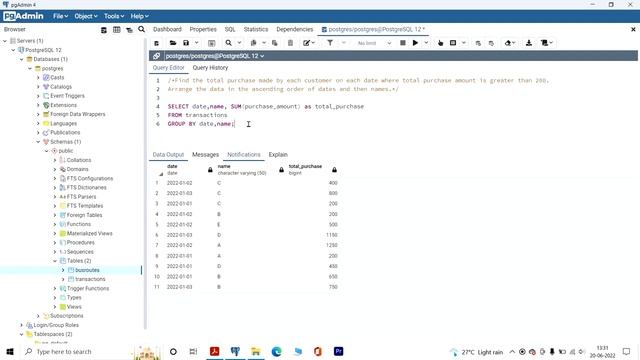Collapse the Tables (2) tree node
Image resolution: width=640 pixels, height=360 pixels.
click(x=55, y=261)
